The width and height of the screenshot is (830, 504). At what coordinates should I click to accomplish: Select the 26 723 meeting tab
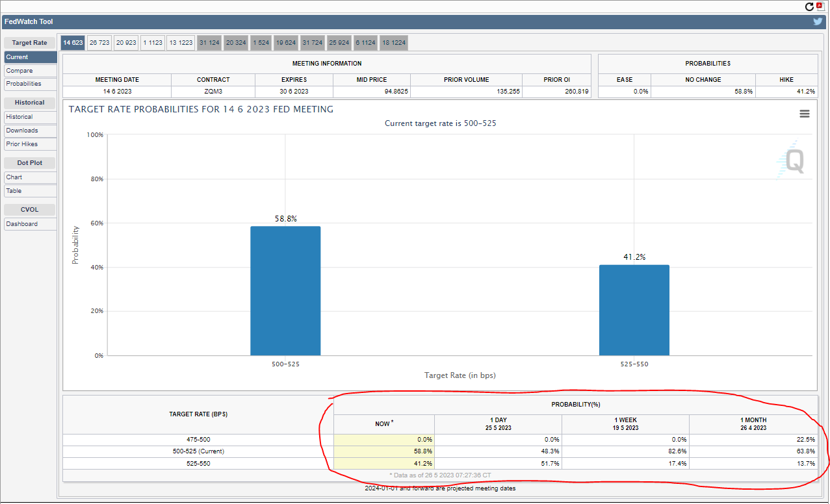pos(99,43)
